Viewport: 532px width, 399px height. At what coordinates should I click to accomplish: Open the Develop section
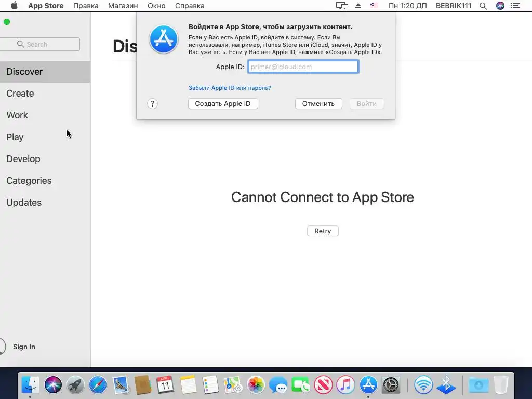pyautogui.click(x=23, y=159)
